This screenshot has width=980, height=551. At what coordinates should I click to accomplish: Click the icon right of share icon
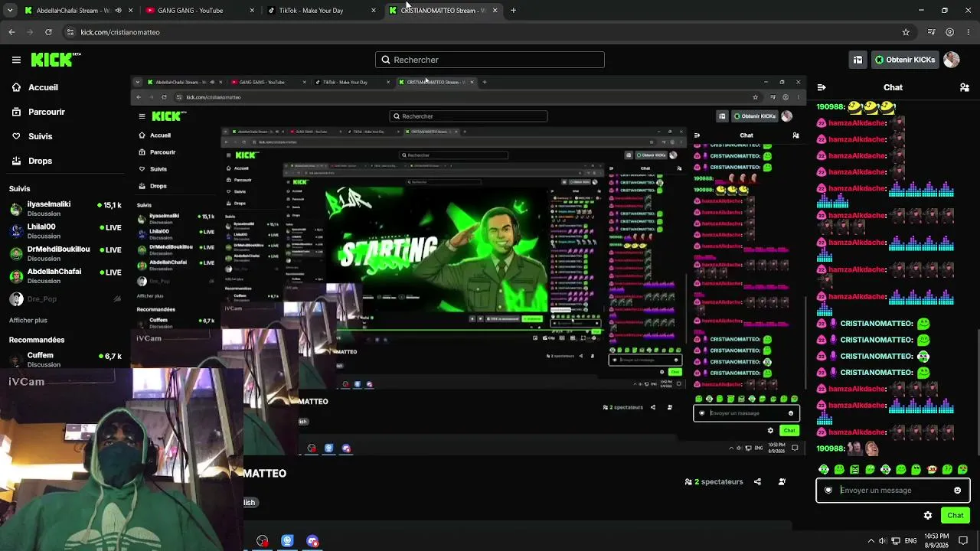coord(782,482)
